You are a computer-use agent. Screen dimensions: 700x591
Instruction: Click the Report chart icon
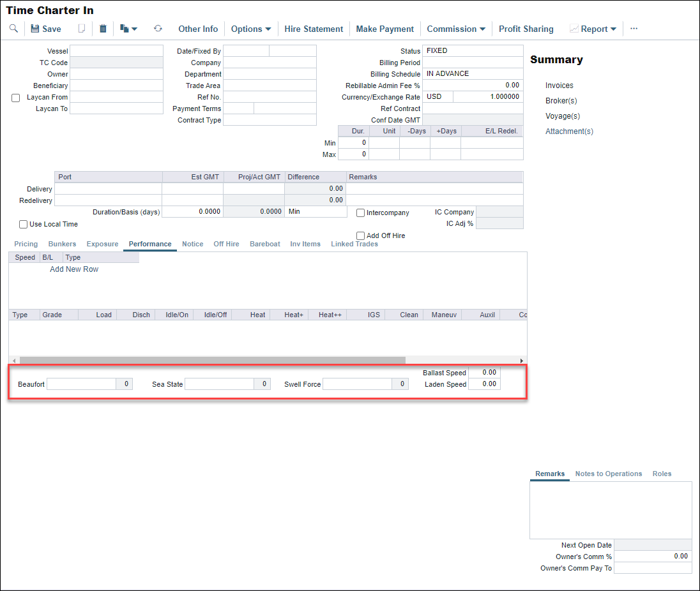point(574,29)
